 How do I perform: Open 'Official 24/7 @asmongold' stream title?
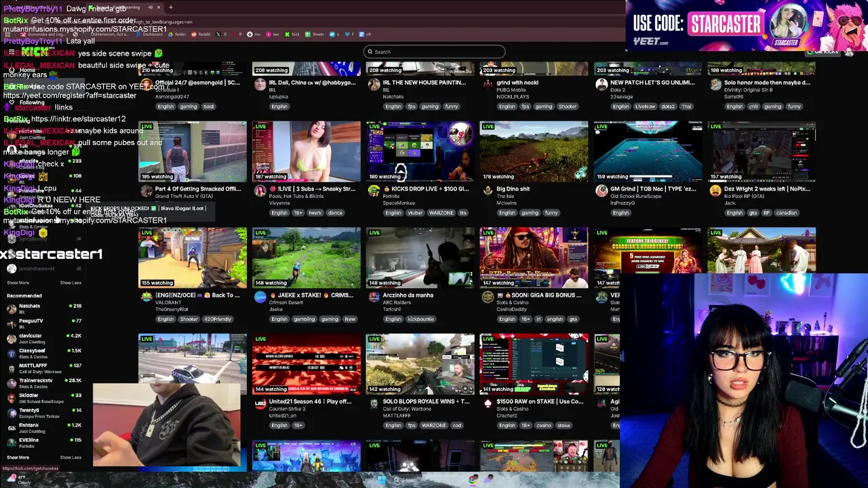tap(197, 83)
